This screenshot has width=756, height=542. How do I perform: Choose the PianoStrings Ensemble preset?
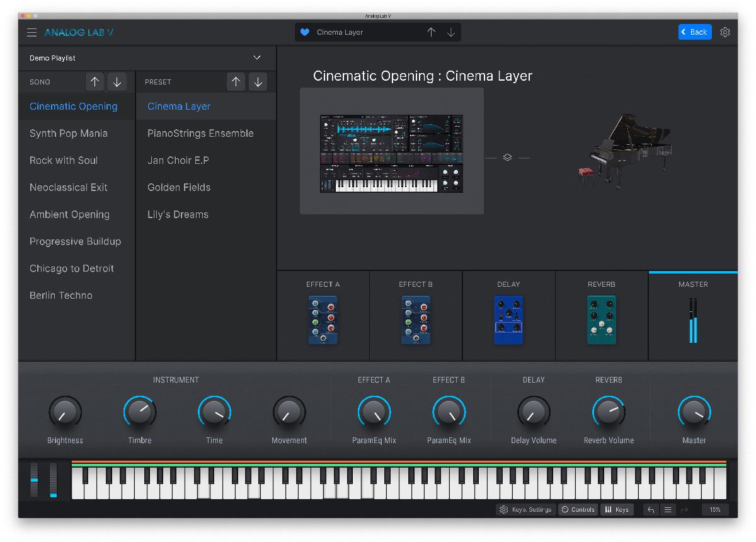(x=206, y=134)
